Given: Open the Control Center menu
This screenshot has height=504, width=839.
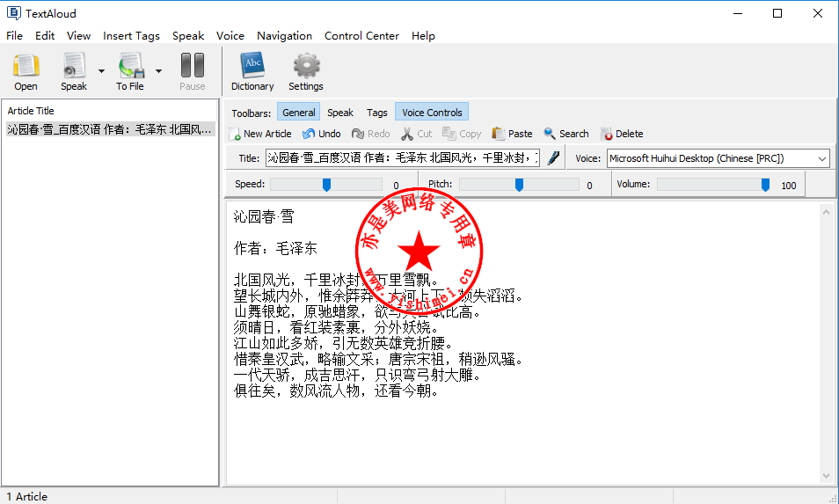Looking at the screenshot, I should click(x=361, y=36).
